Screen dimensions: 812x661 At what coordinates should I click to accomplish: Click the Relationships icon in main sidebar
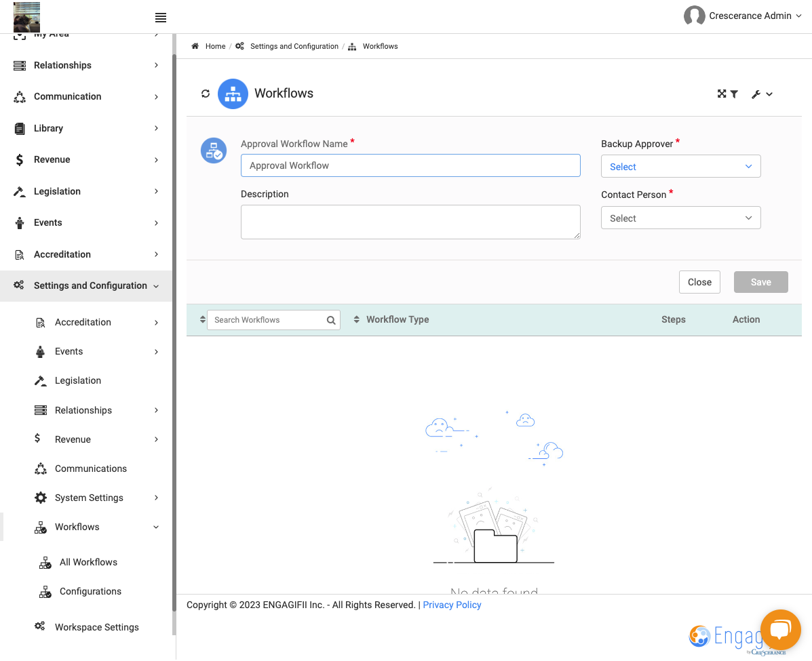(x=19, y=65)
